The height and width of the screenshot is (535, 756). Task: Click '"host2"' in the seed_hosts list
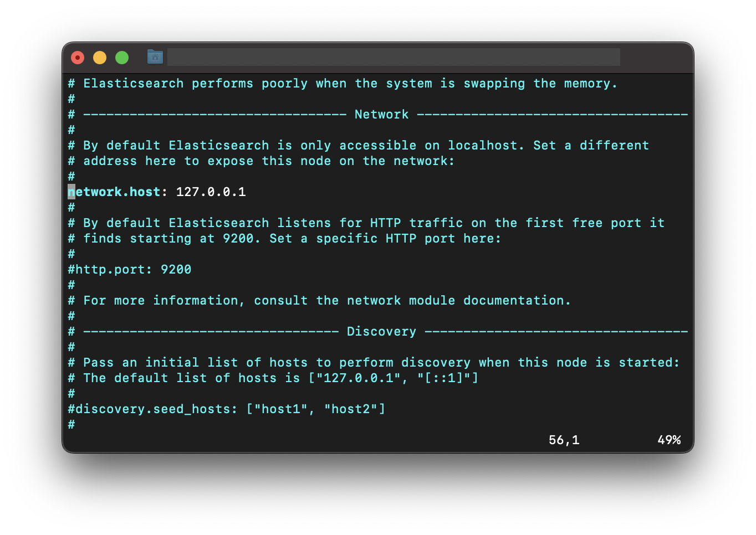pos(351,409)
